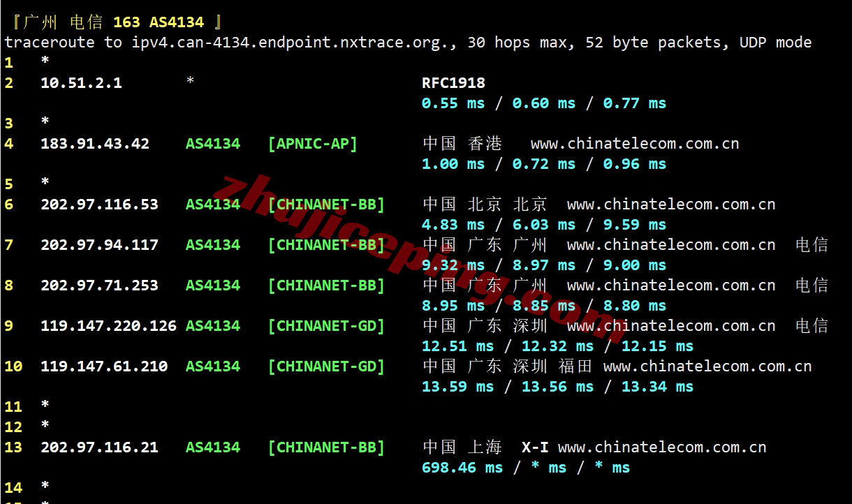Select the latency value 12.15 ms
This screenshot has width=852, height=504.
[658, 346]
